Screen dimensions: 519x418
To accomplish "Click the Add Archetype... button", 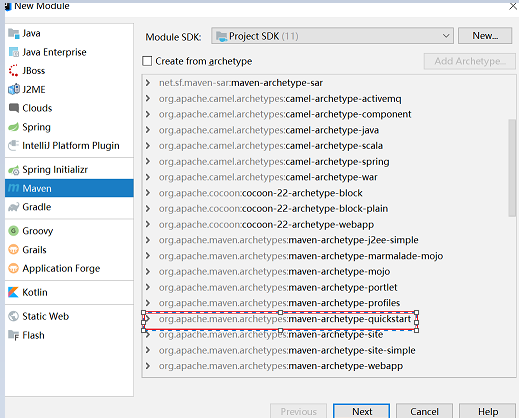I will (470, 61).
